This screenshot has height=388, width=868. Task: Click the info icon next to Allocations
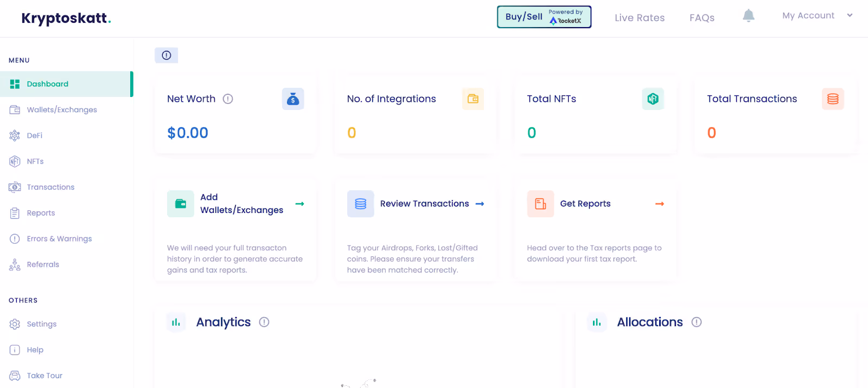tap(697, 322)
